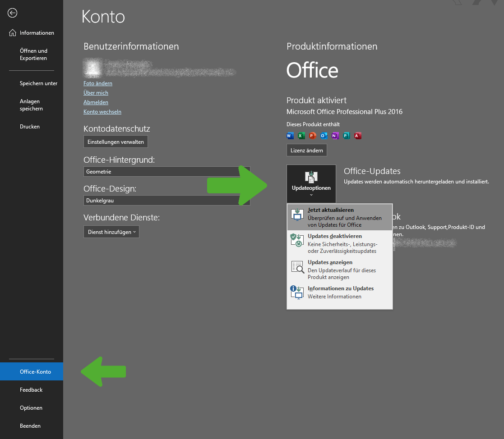Click the Foto ändern link
Viewport: 504px width, 439px height.
[98, 83]
